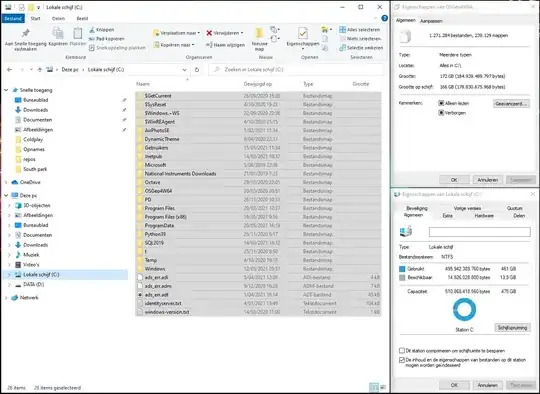
Task: Select OneDrive in navigation pane
Action: [30, 182]
